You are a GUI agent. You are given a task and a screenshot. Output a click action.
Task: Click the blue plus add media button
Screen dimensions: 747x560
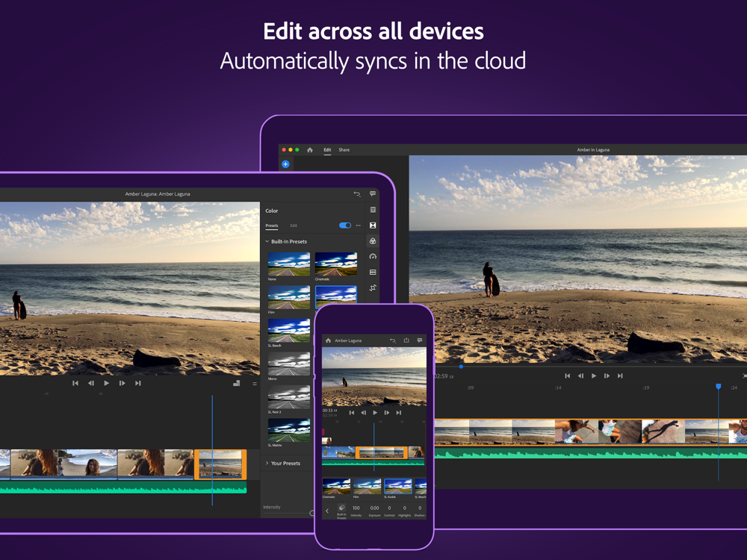point(285,164)
